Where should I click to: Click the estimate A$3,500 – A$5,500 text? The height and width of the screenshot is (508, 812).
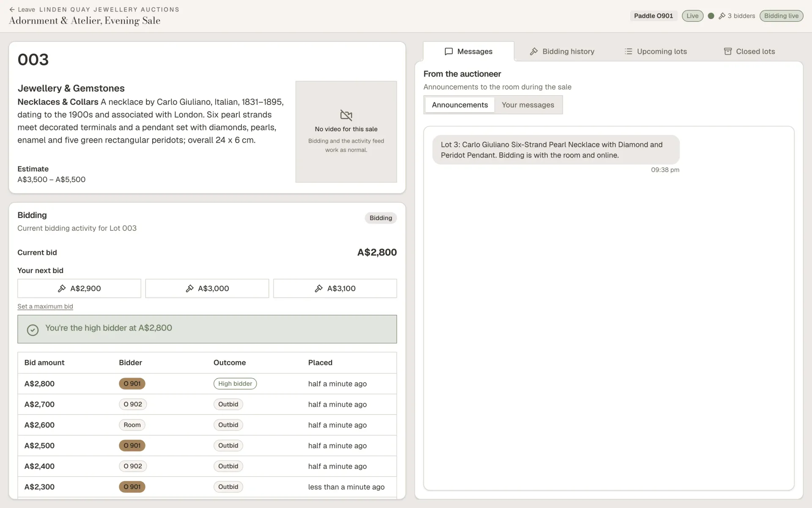coord(52,179)
